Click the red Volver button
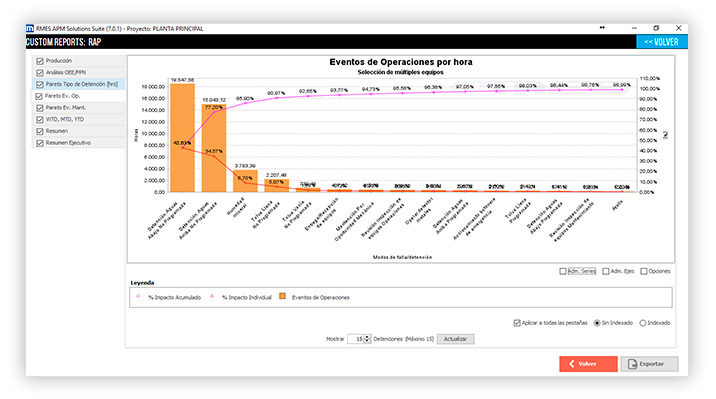The image size is (716, 399). 588,364
